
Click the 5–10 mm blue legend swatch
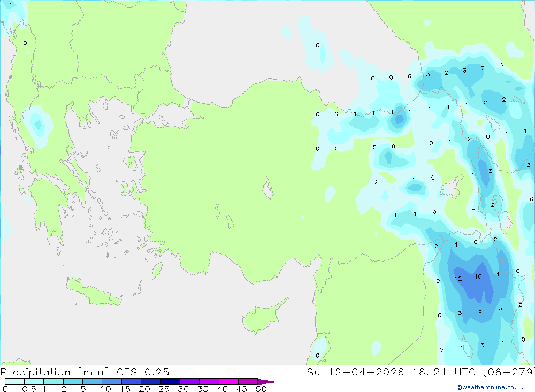click(x=93, y=381)
